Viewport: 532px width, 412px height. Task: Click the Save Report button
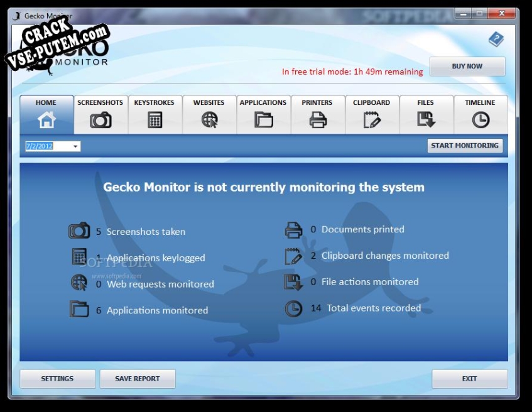coord(137,379)
